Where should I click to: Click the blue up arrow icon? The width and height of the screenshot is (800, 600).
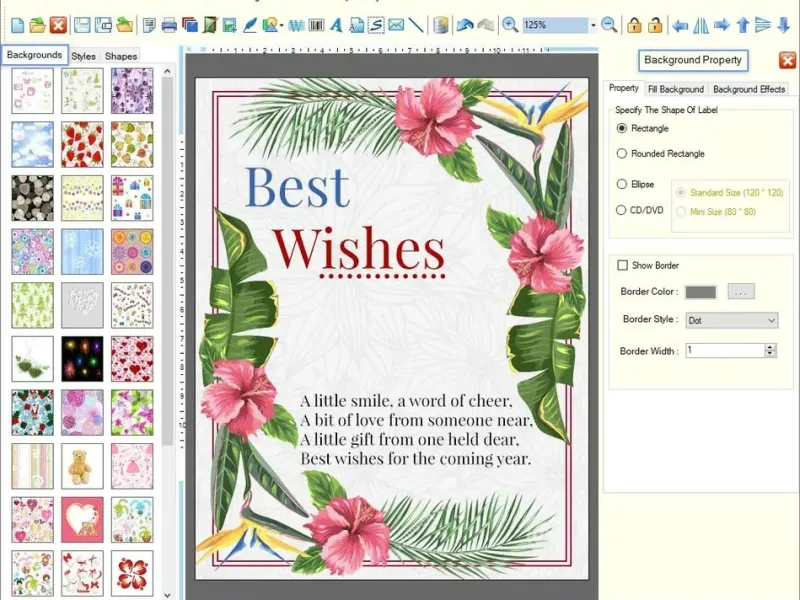[743, 24]
